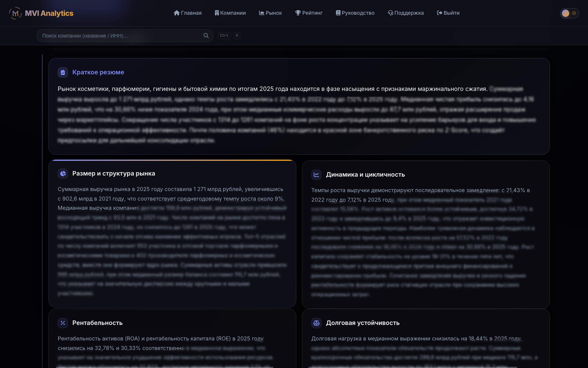This screenshot has height=368, width=588.
Task: Click the pie chart icon of Размер и структура рынка
Action: (x=63, y=174)
